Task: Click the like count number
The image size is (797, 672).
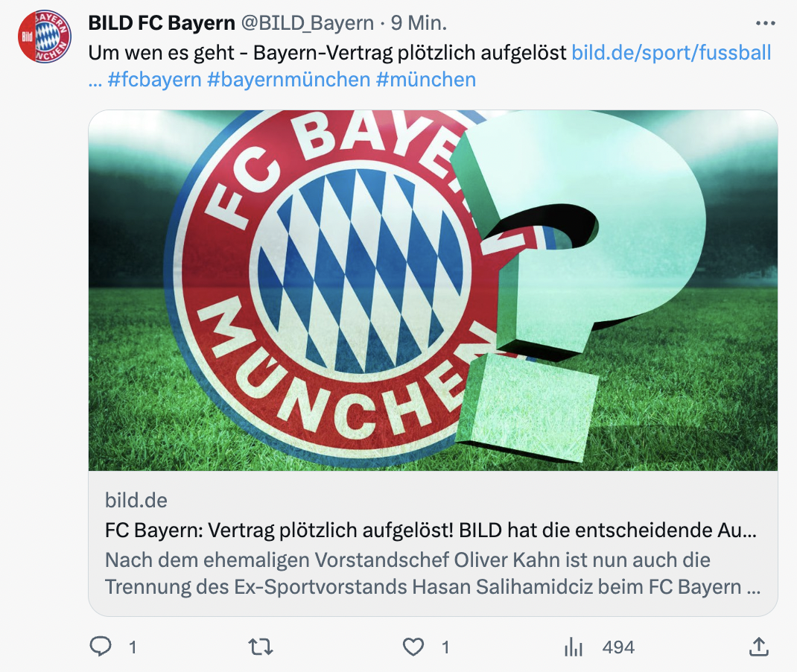Action: pyautogui.click(x=445, y=647)
